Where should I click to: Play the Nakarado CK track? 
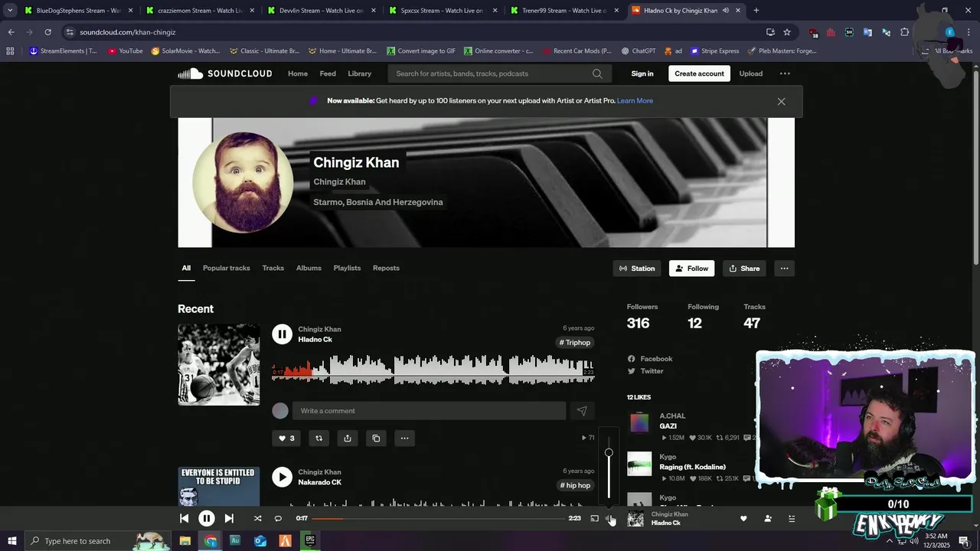pos(282,477)
